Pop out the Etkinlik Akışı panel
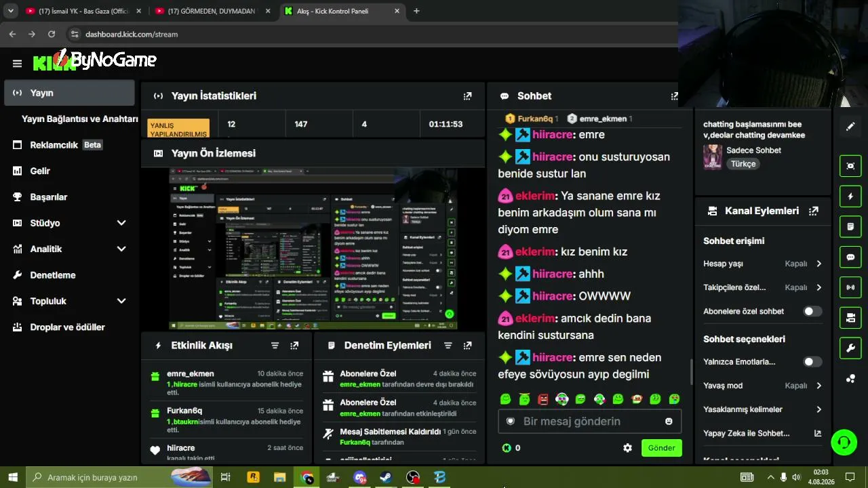The width and height of the screenshot is (868, 488). click(x=294, y=346)
